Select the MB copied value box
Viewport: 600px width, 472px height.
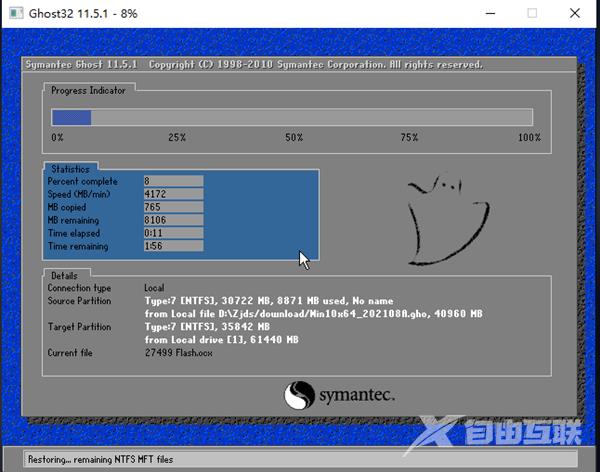coord(172,207)
